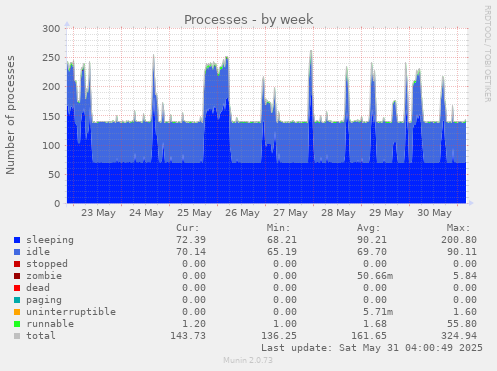Click the runnable legend color swatch
Image resolution: width=497 pixels, height=371 pixels.
coord(17,324)
